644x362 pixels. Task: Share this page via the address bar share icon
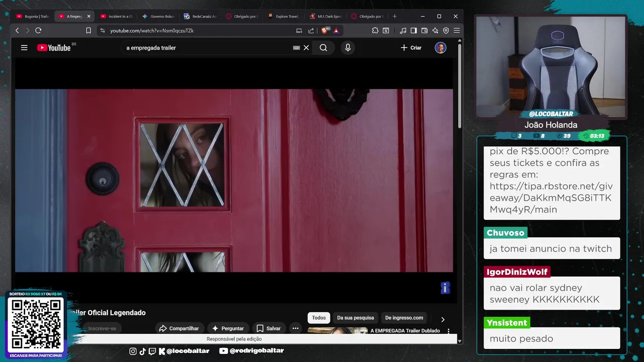click(x=311, y=31)
